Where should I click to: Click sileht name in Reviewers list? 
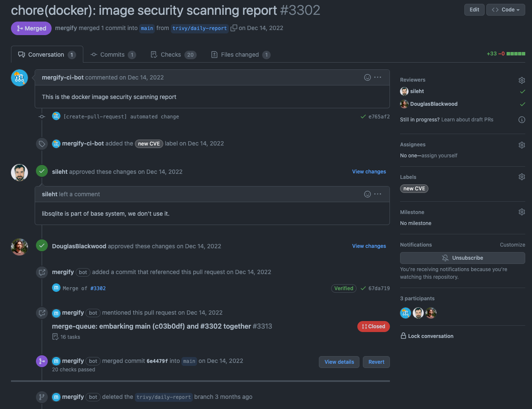pyautogui.click(x=417, y=91)
